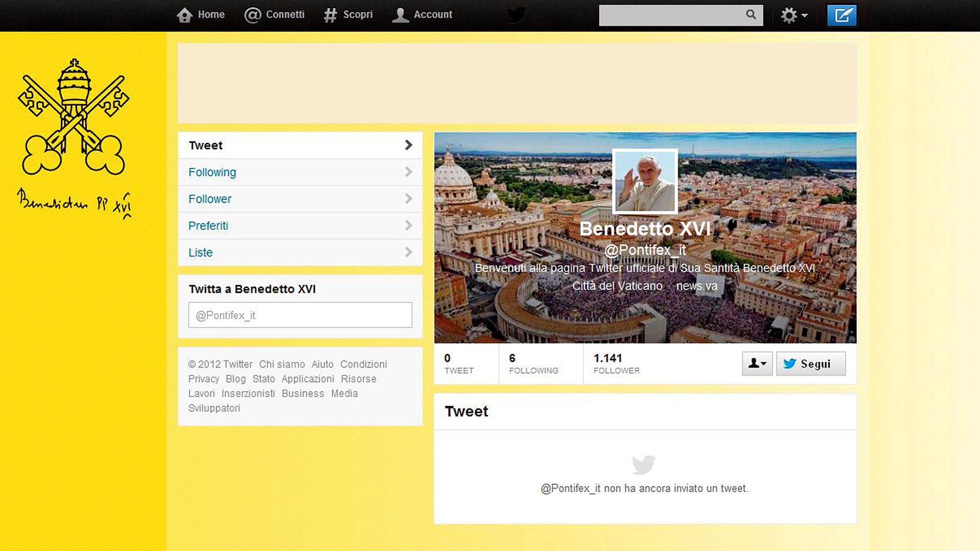Click the Connetti @ icon
This screenshot has height=551, width=980.
253,15
